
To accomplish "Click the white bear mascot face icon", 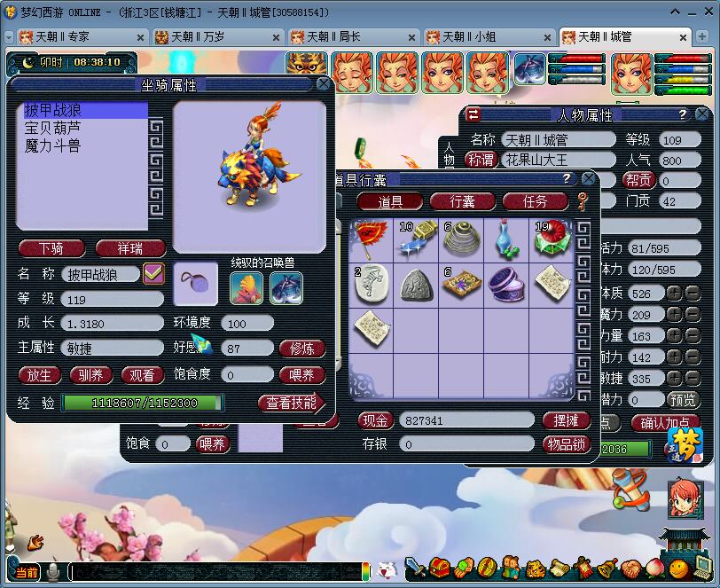I will pos(387,570).
